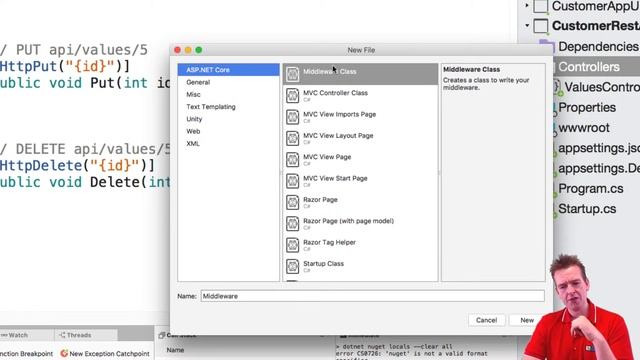Choose MVC View Layout Page template
640x360 pixels.
338,136
